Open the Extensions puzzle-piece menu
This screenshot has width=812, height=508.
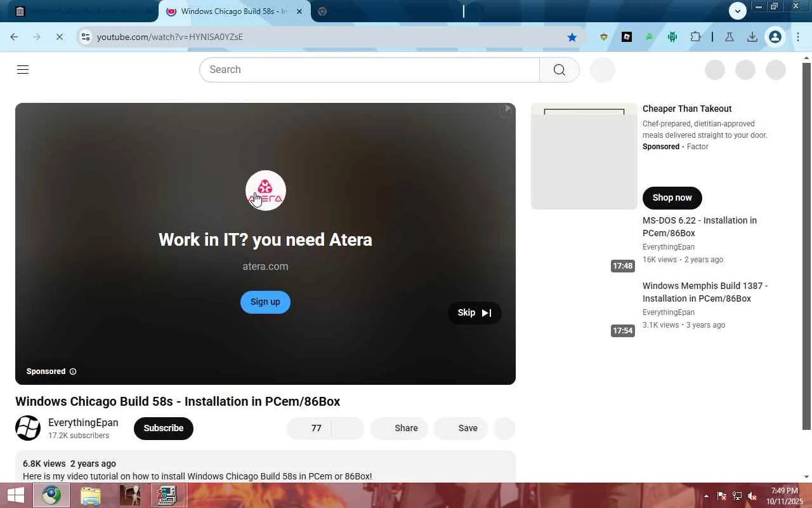695,37
